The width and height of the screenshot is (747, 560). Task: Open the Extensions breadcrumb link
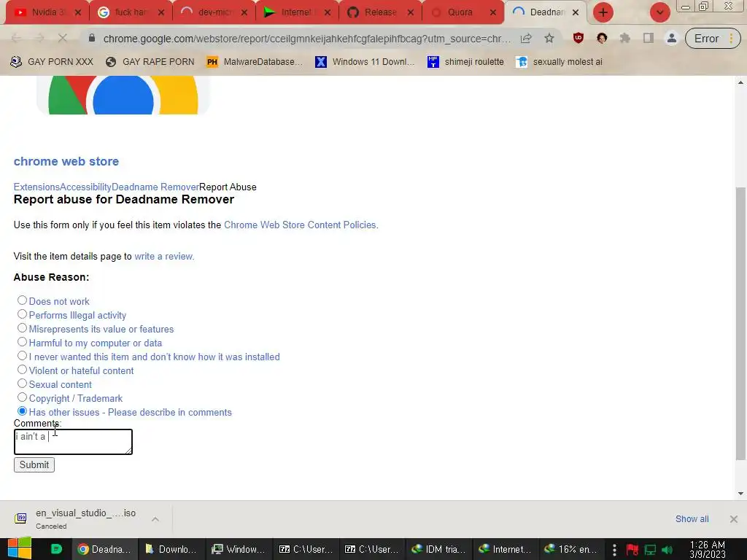[x=36, y=187]
